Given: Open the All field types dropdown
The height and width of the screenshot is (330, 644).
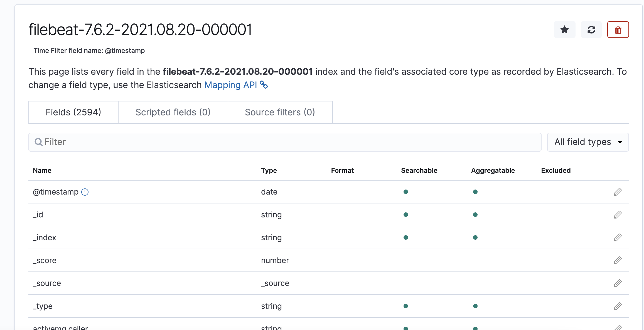Looking at the screenshot, I should [x=588, y=142].
